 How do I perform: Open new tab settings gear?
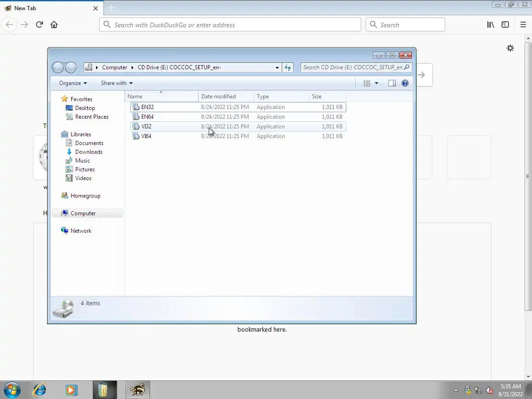click(510, 48)
